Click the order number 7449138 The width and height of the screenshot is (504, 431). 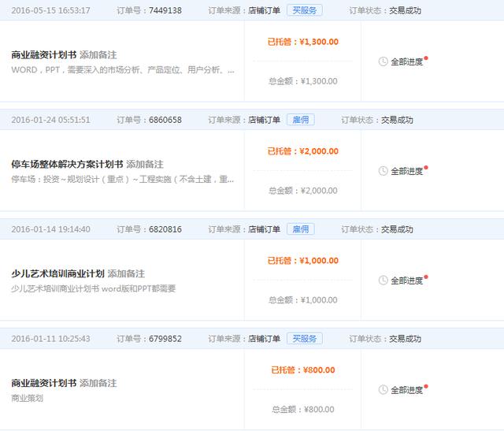coord(164,11)
